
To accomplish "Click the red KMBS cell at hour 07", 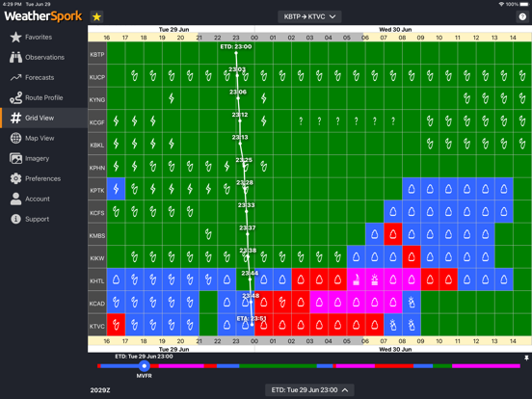I will click(393, 234).
